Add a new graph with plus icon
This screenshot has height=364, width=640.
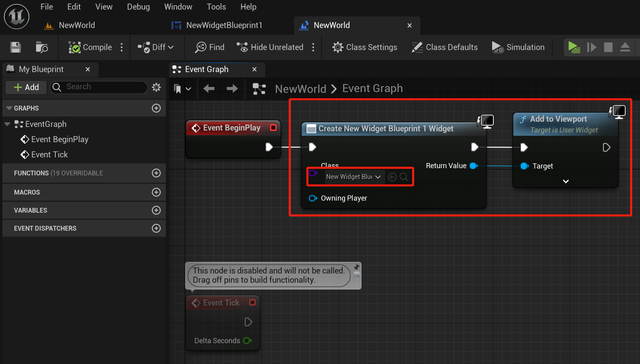click(x=156, y=108)
